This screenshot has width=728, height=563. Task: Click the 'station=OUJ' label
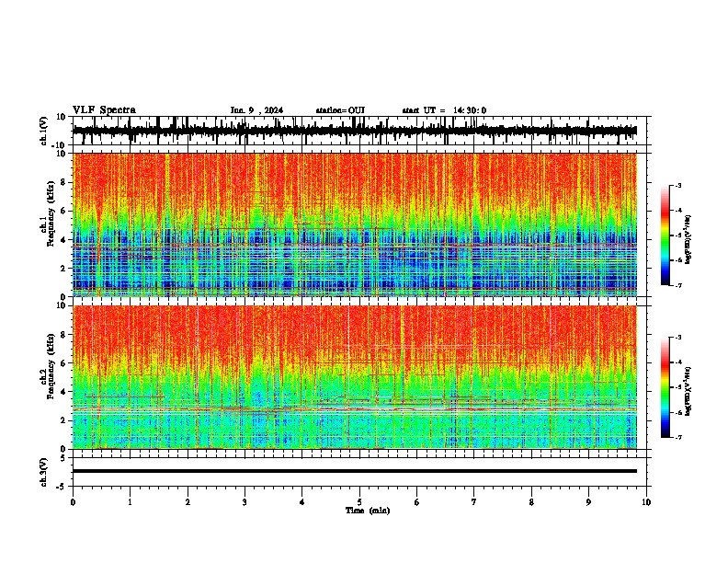[x=340, y=110]
